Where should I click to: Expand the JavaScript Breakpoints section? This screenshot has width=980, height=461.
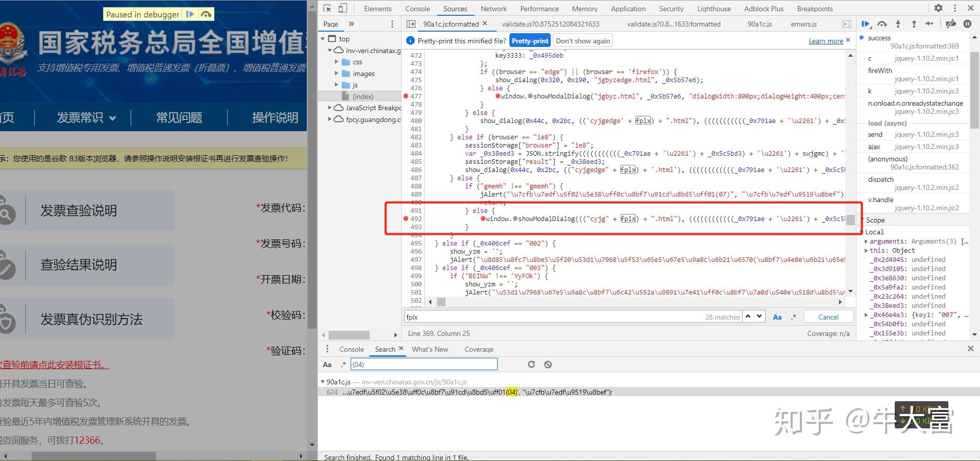click(329, 107)
